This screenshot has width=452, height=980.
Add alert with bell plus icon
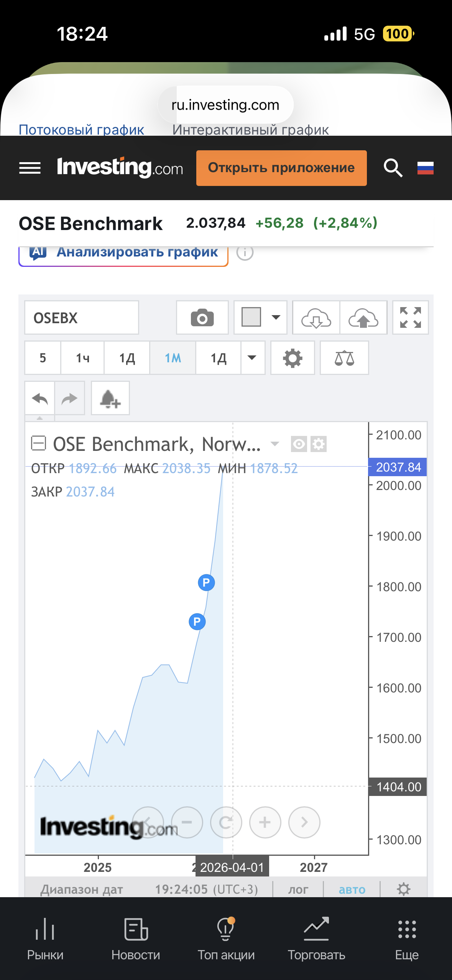pos(110,399)
